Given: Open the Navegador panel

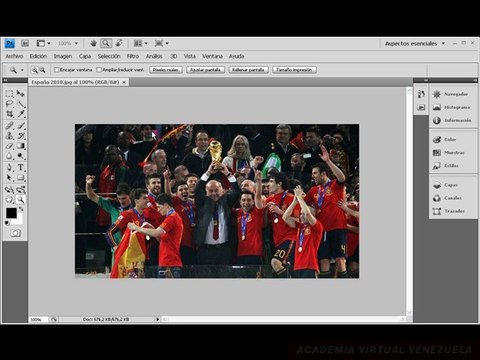Looking at the screenshot, I should point(452,94).
